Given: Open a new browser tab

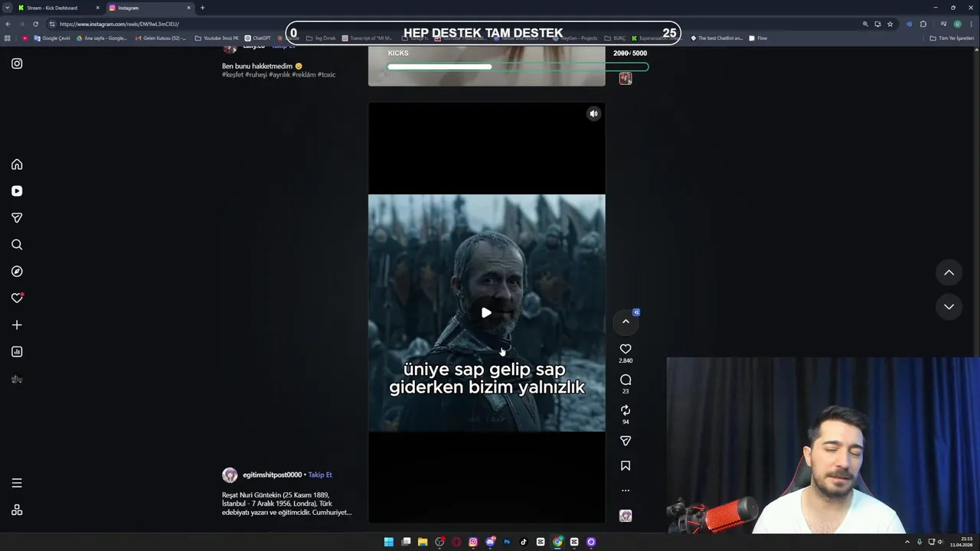Looking at the screenshot, I should point(202,8).
